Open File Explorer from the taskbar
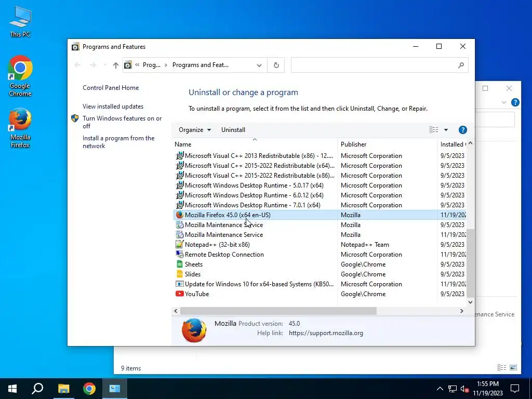The height and width of the screenshot is (399, 532). (63, 389)
